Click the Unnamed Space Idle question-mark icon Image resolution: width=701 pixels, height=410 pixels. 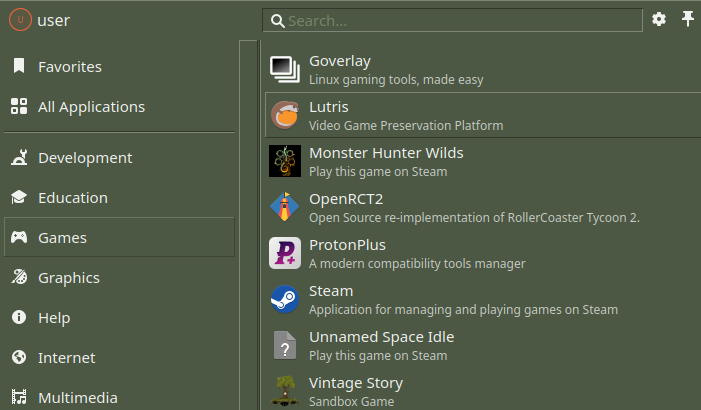click(285, 345)
